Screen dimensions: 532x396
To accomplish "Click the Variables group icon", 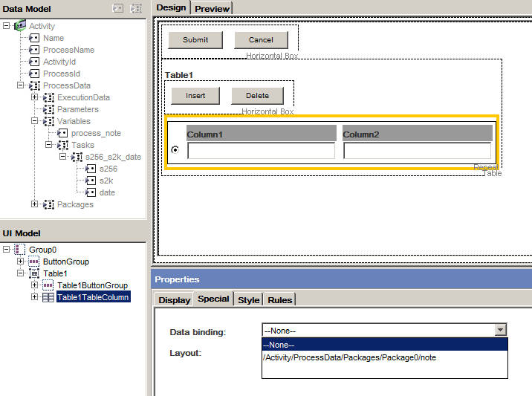I will click(48, 121).
